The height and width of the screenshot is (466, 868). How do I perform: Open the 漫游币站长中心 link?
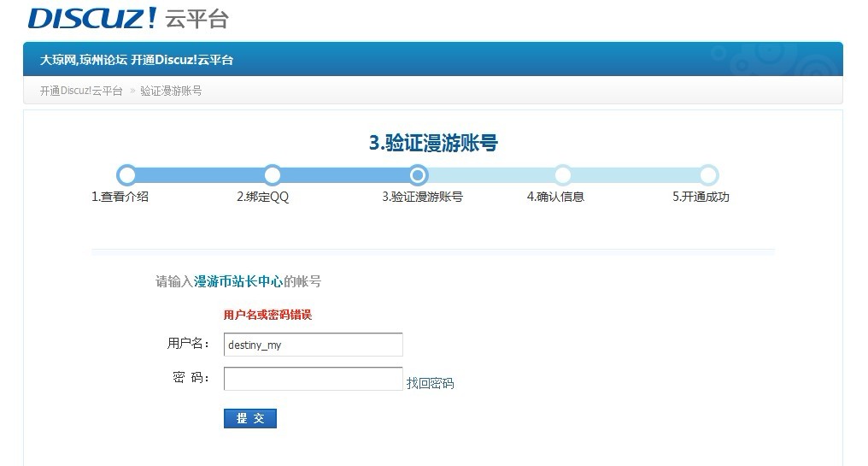[x=238, y=281]
